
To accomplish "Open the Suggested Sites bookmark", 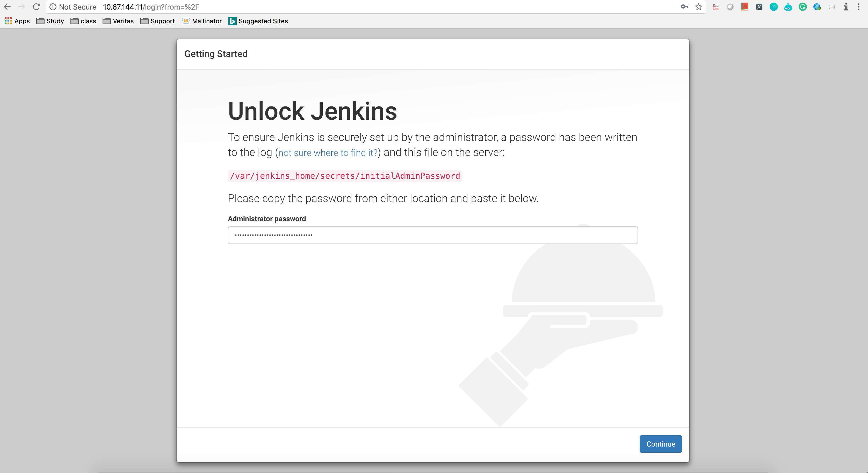I will point(258,21).
